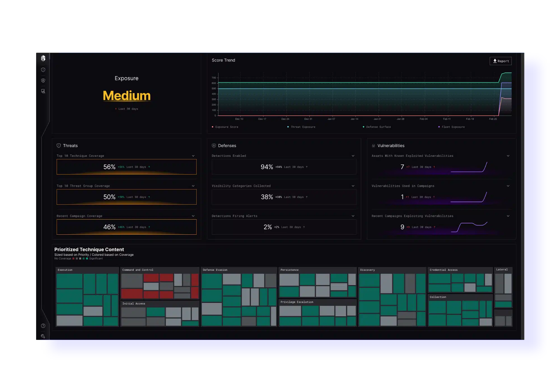560x392 pixels.
Task: Click the sparkline beside value 7
Action: [469, 167]
